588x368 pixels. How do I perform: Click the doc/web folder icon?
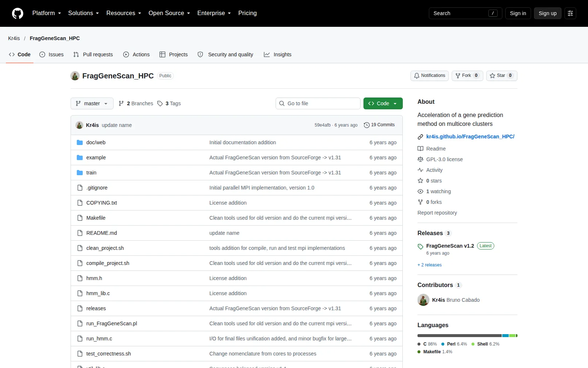point(80,142)
